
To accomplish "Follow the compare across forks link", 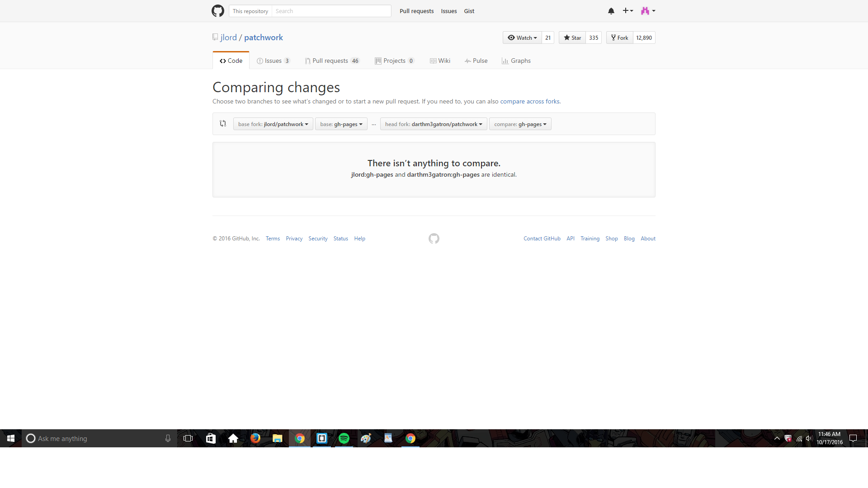I will 529,102.
